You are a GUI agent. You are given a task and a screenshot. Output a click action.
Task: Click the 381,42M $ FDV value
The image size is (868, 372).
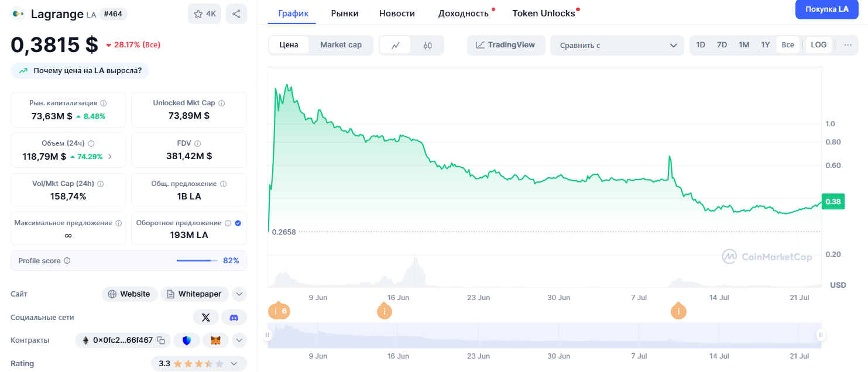189,156
